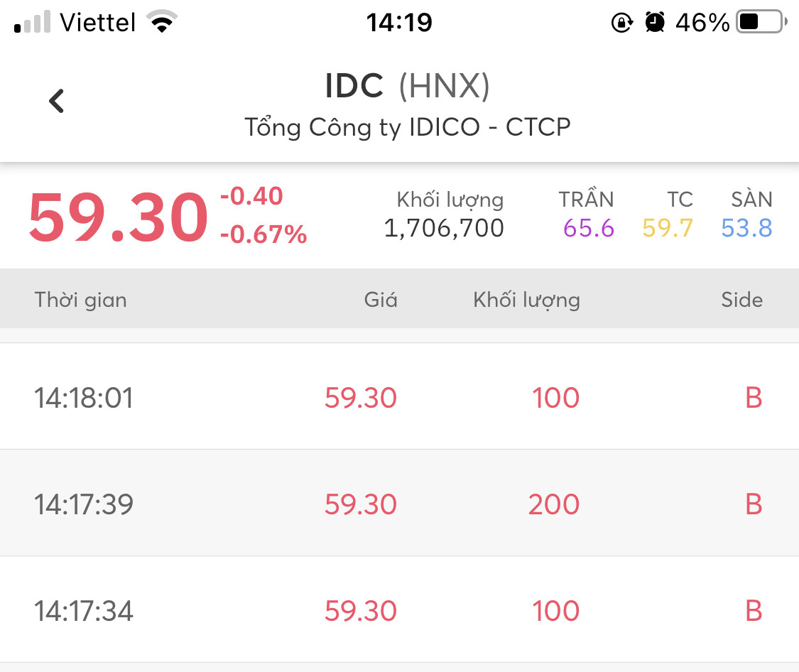Select the Giá column header
799x672 pixels.
pos(381,300)
